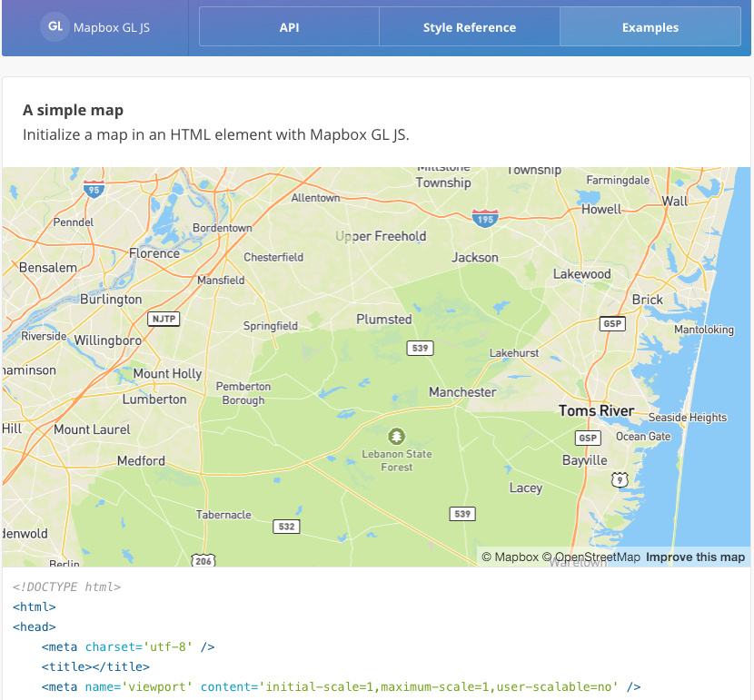The width and height of the screenshot is (754, 700).
Task: Click the Jackson map label
Action: click(x=474, y=258)
